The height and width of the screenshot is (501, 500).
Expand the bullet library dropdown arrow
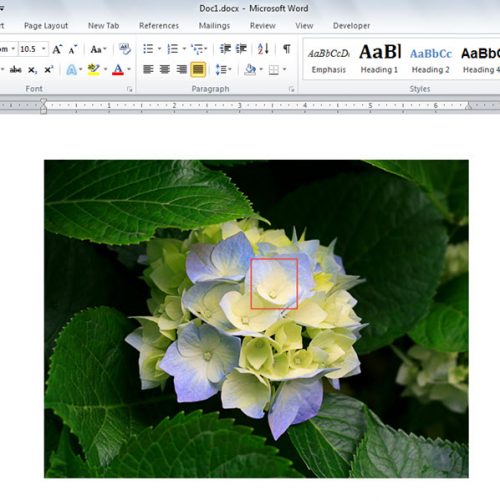(x=159, y=49)
